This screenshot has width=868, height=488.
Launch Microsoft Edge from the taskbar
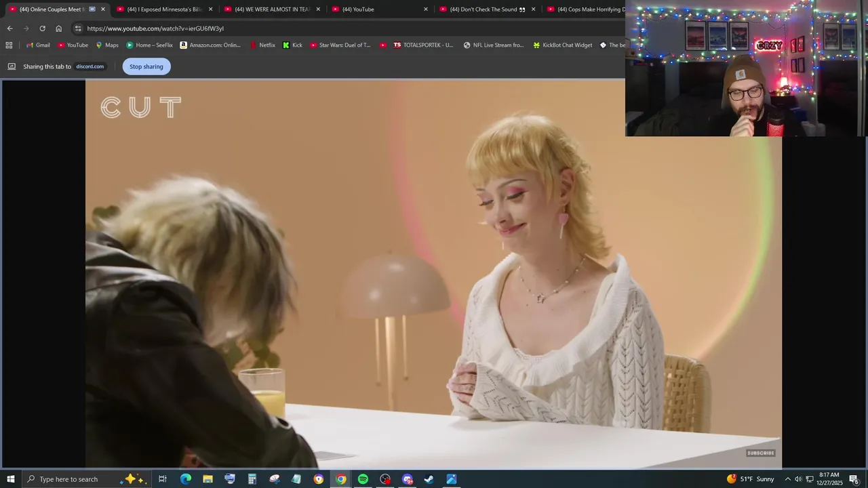coord(185,479)
